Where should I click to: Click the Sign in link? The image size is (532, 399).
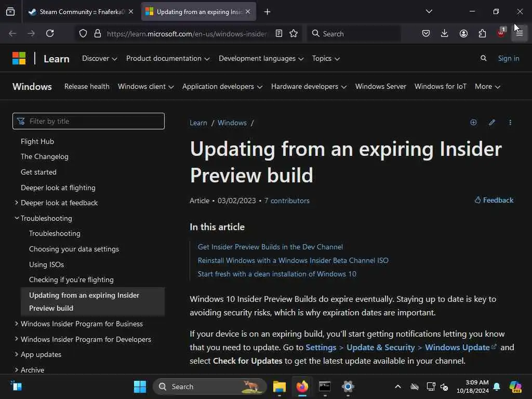coord(508,58)
